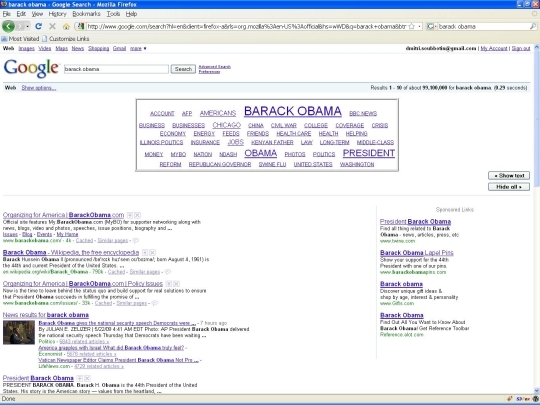Click the Preferences link
Viewport: 540px width, 405px height.
pos(209,72)
